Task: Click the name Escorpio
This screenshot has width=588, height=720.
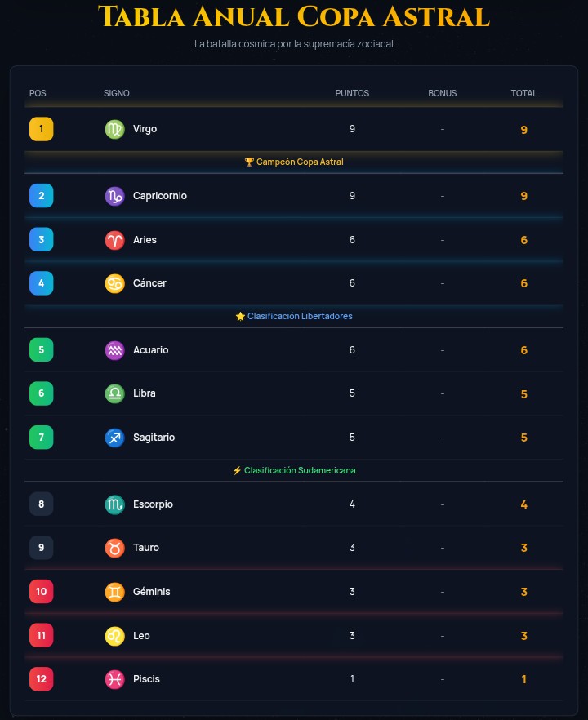Action: 153,504
